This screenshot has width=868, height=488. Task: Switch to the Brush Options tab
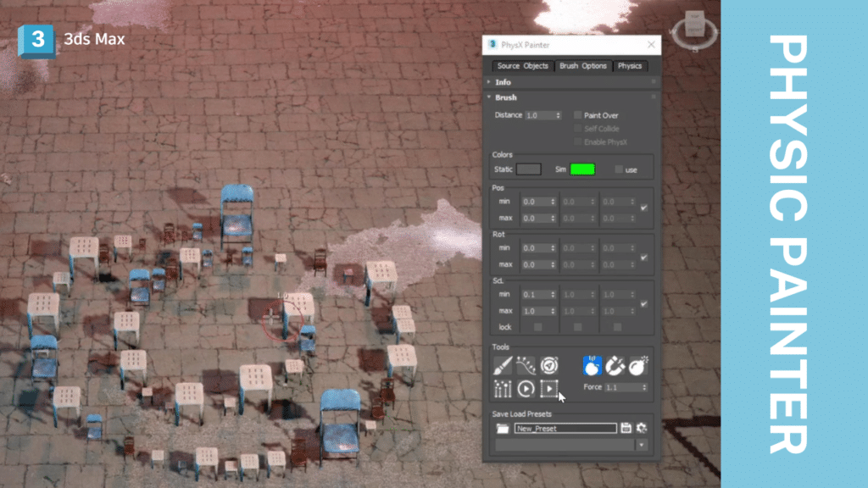click(583, 66)
